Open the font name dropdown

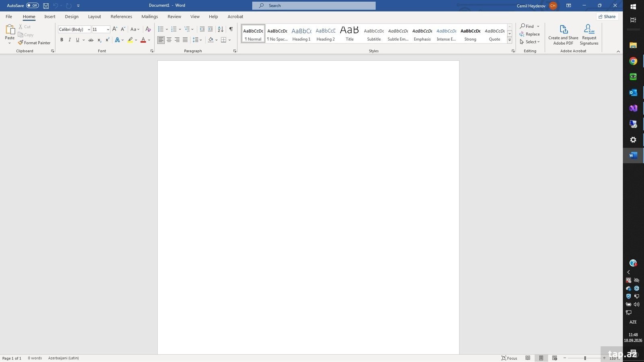point(89,29)
